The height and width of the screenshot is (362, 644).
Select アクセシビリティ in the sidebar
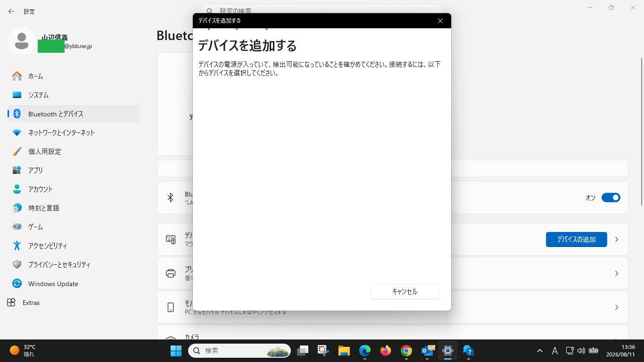click(x=74, y=246)
